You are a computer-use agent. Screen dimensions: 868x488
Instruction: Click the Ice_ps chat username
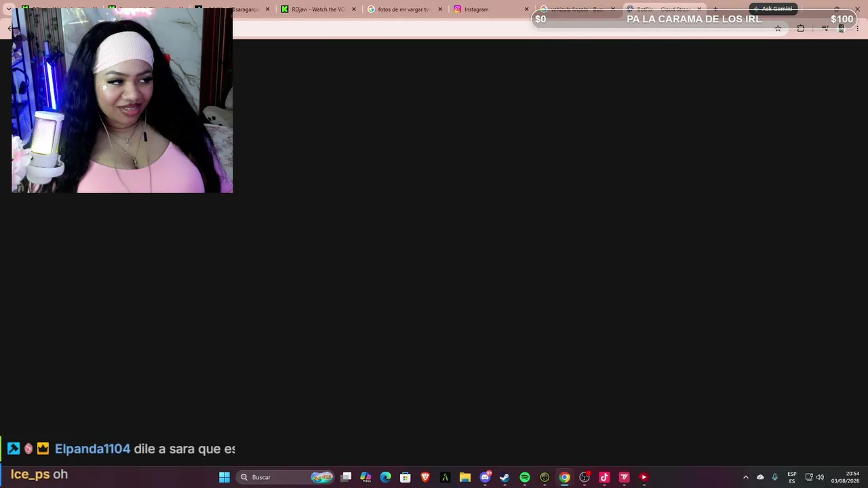click(x=31, y=474)
